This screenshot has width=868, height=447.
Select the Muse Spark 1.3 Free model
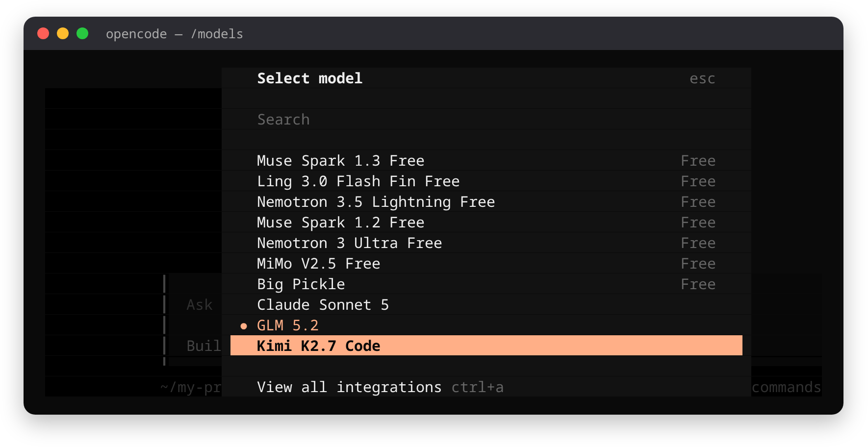click(486, 160)
